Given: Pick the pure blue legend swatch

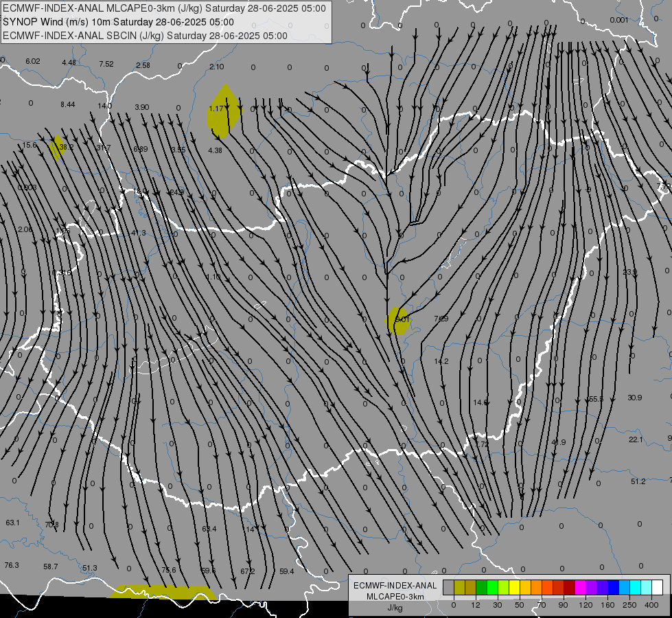Looking at the screenshot, I should pos(614,587).
